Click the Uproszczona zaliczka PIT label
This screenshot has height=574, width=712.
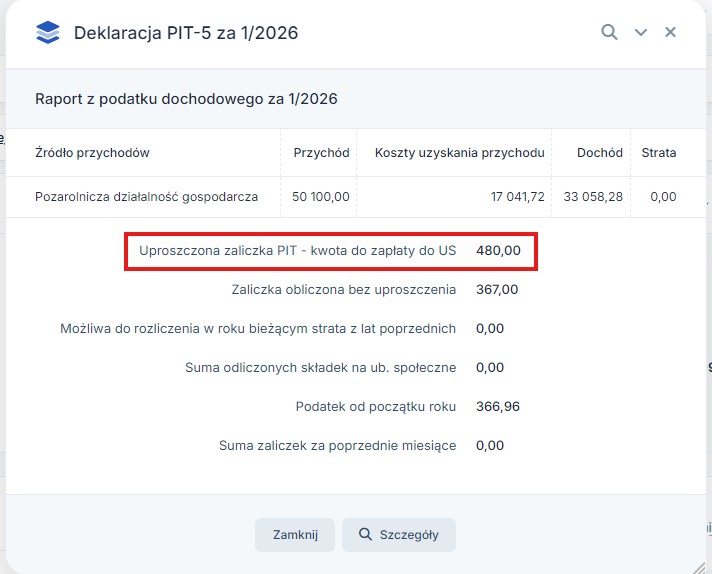point(297,251)
